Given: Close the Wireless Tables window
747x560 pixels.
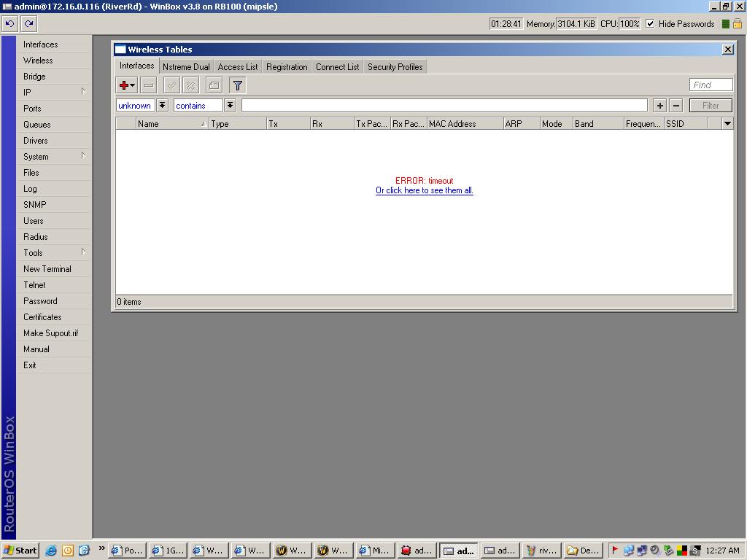Looking at the screenshot, I should [x=727, y=49].
